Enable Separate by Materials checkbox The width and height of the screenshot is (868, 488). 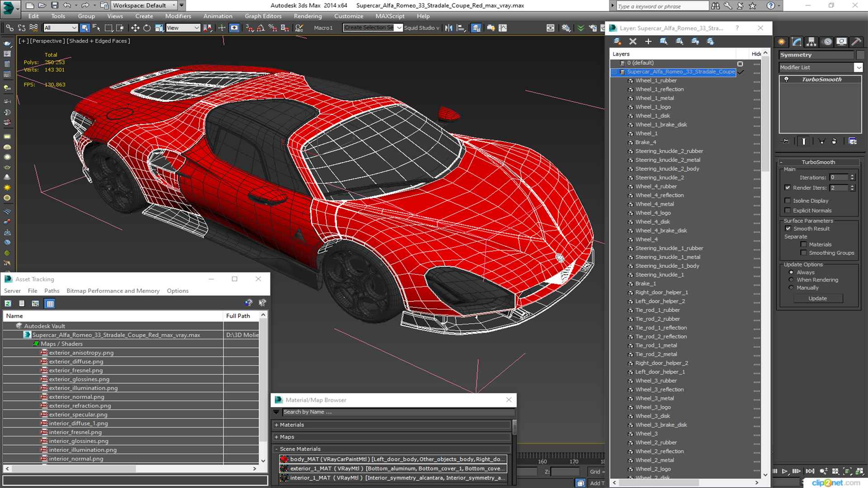click(803, 244)
